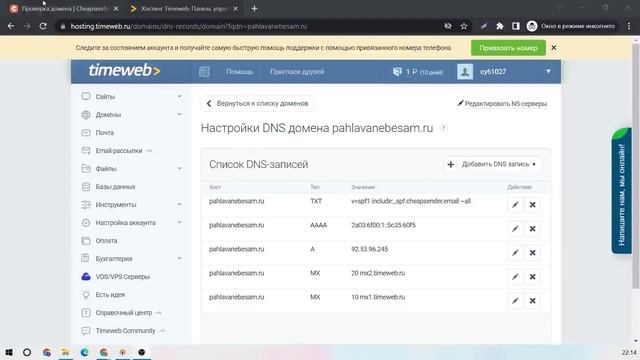Bookmark this page with the star icon
Screen dimensions: 640x360
[x=464, y=26]
